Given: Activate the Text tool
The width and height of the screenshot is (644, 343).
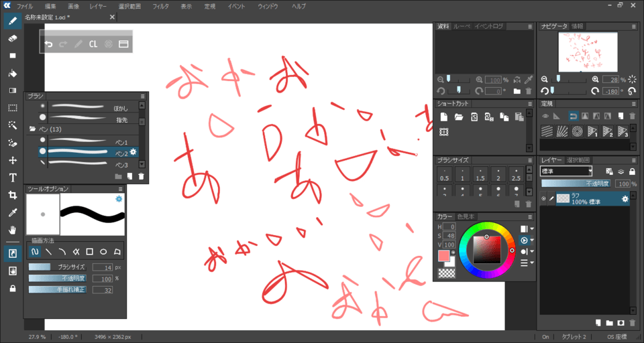Looking at the screenshot, I should 12,178.
